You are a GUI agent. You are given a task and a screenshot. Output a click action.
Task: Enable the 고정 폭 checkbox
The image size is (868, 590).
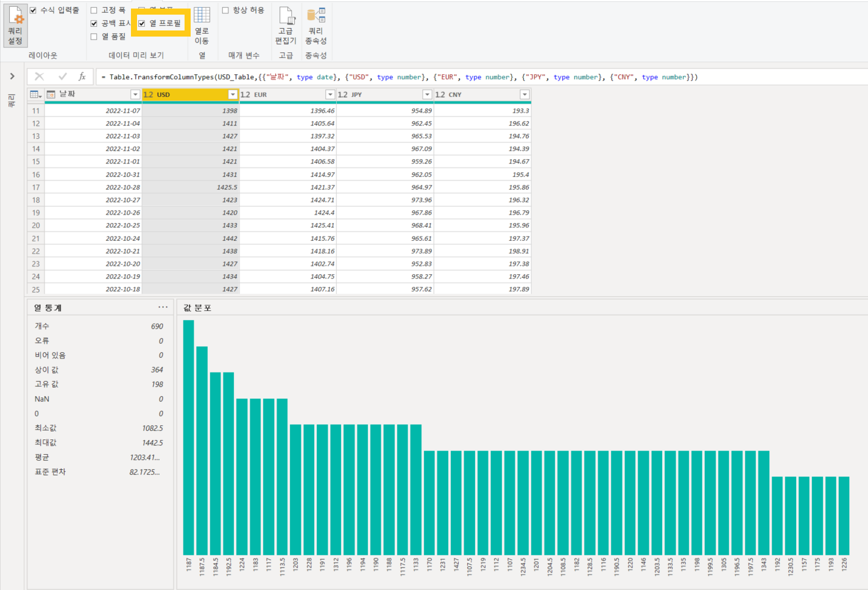(x=94, y=10)
